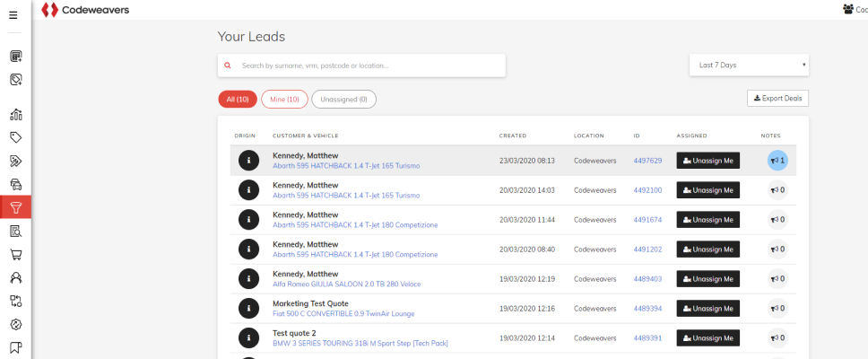Open the calculator sidebar icon
The height and width of the screenshot is (359, 868).
coord(16,57)
